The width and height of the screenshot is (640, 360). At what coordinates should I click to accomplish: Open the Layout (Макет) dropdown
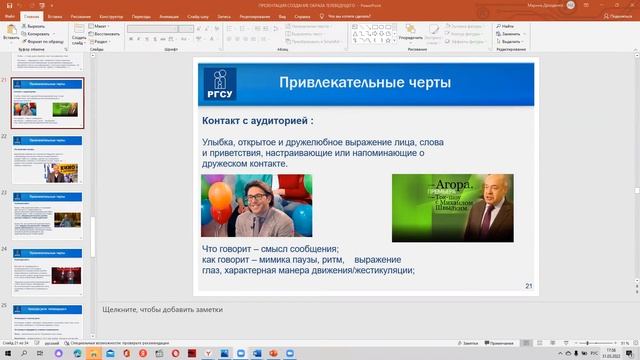coord(99,26)
